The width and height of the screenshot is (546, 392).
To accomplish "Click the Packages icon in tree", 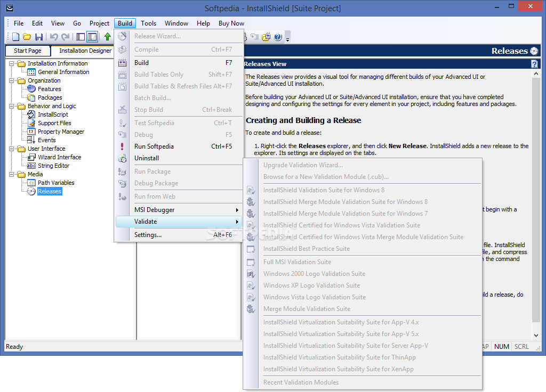I will [31, 98].
